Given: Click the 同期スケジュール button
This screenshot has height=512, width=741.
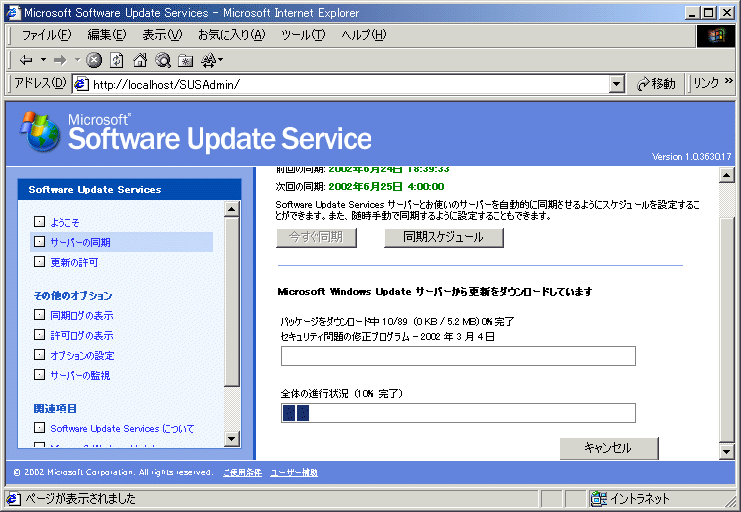Looking at the screenshot, I should tap(444, 237).
